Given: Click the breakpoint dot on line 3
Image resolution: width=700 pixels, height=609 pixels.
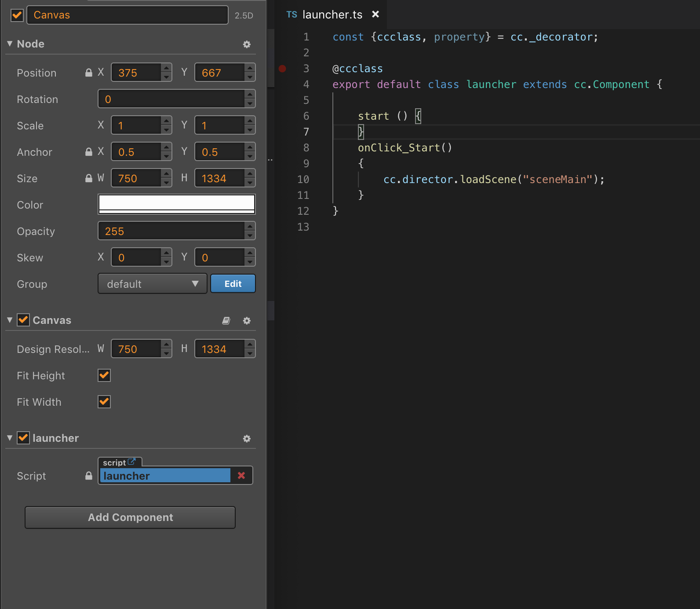Looking at the screenshot, I should pos(282,69).
